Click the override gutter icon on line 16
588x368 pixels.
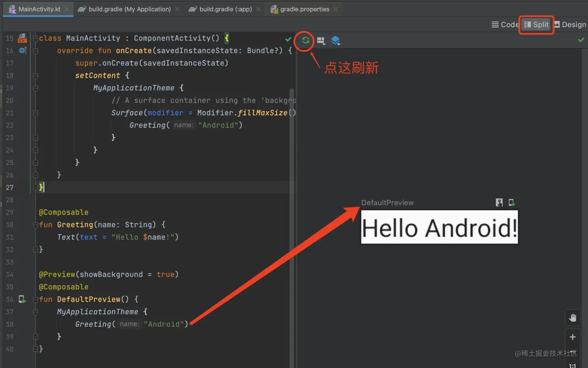(23, 51)
